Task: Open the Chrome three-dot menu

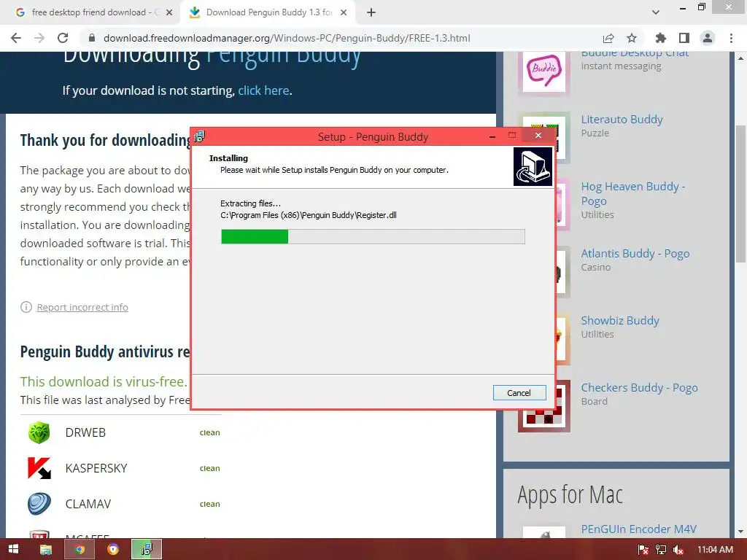Action: click(x=731, y=38)
